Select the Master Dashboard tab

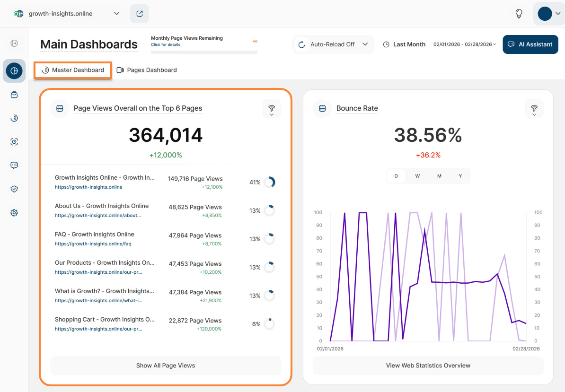[x=73, y=70]
